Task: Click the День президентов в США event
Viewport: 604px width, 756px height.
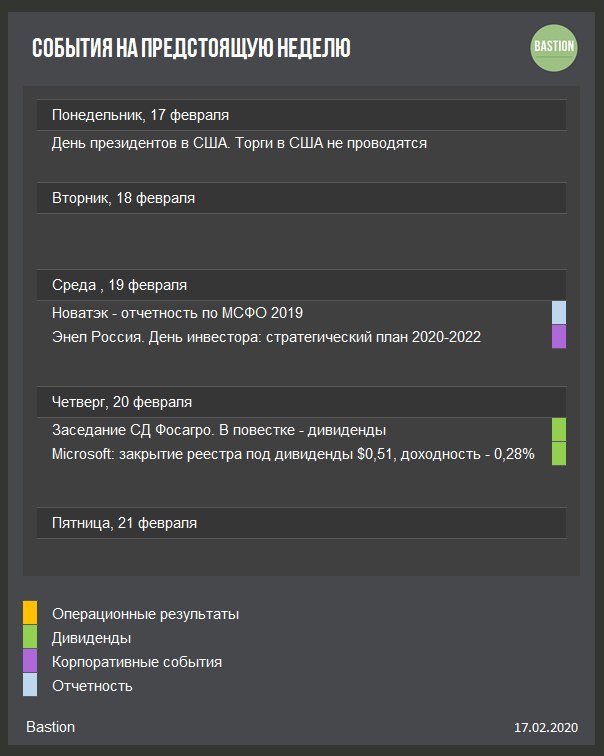Action: click(x=239, y=143)
